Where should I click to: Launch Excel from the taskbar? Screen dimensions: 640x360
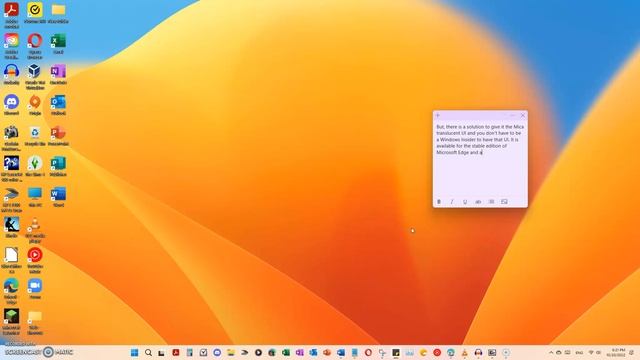coord(286,353)
